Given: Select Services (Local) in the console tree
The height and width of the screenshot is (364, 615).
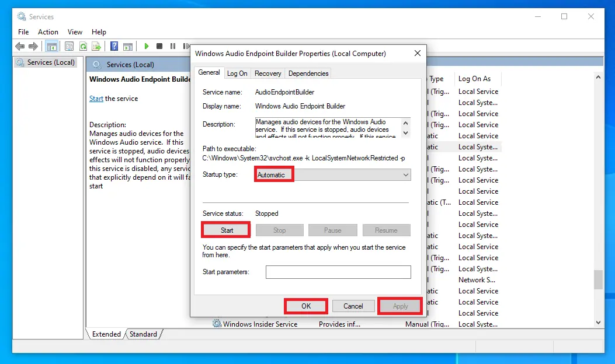Looking at the screenshot, I should pos(46,62).
